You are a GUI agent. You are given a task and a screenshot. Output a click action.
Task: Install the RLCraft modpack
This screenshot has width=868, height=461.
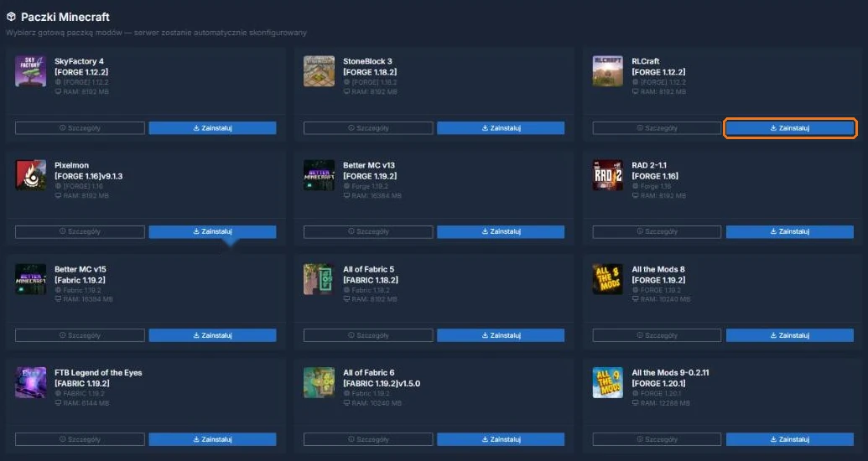[790, 128]
